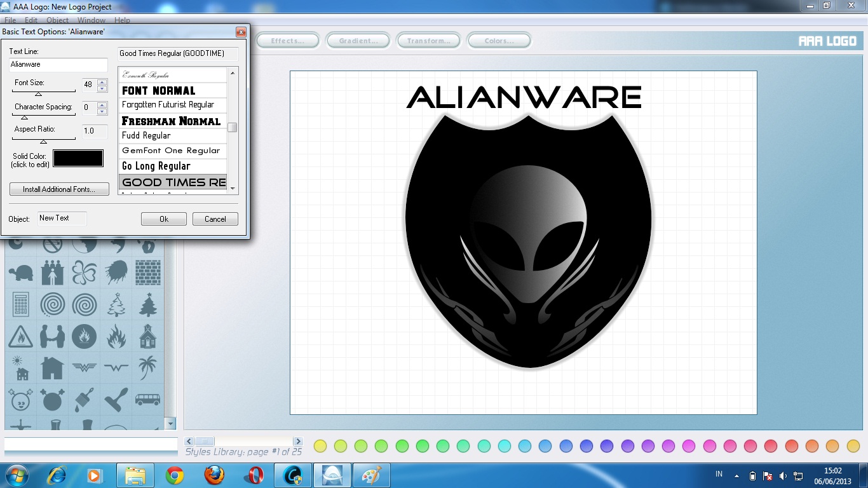Click Install Additional Fonts button
Image resolution: width=868 pixels, height=488 pixels.
click(x=59, y=189)
